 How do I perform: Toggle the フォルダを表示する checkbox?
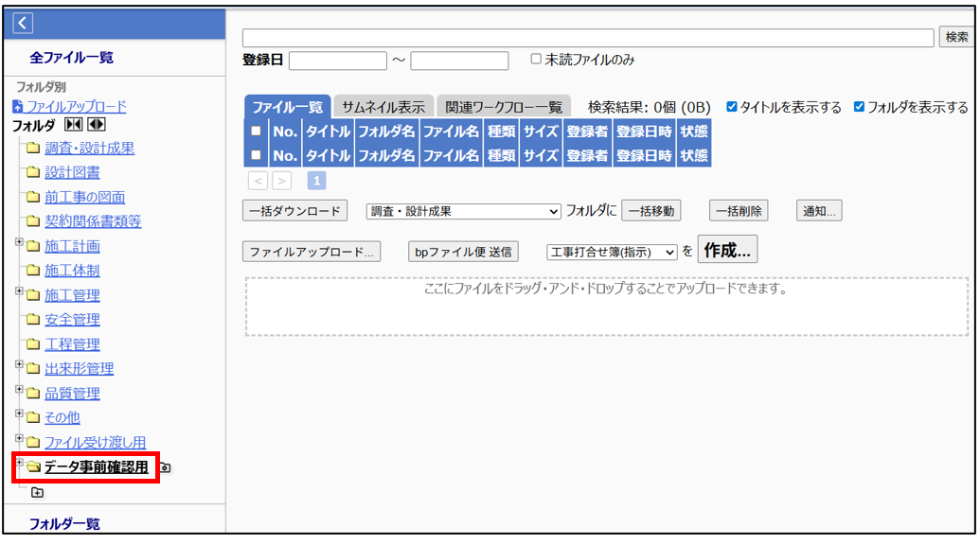point(859,107)
